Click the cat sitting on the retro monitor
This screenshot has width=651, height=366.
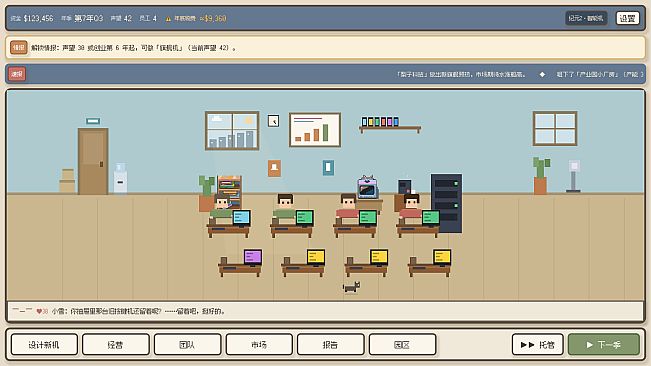tap(367, 181)
